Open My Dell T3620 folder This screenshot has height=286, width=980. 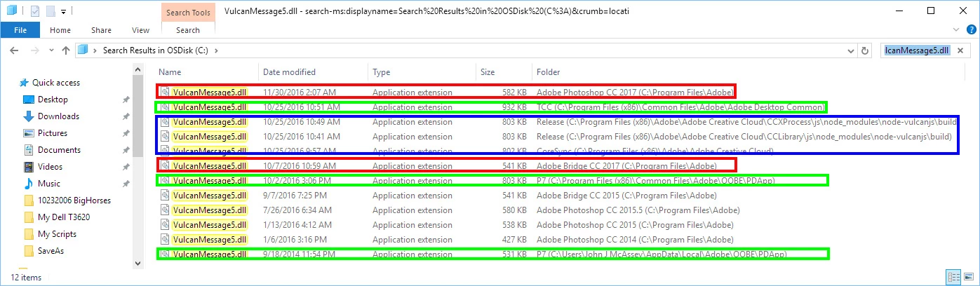point(63,217)
